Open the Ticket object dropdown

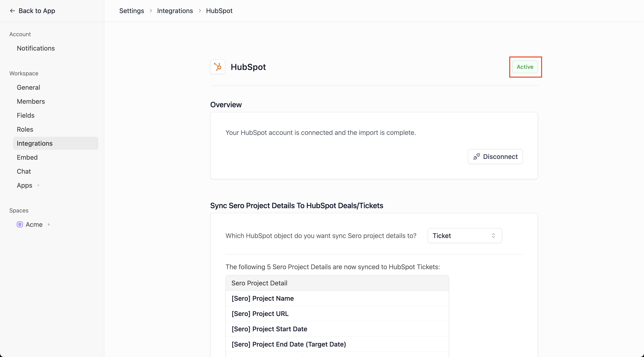click(x=465, y=236)
